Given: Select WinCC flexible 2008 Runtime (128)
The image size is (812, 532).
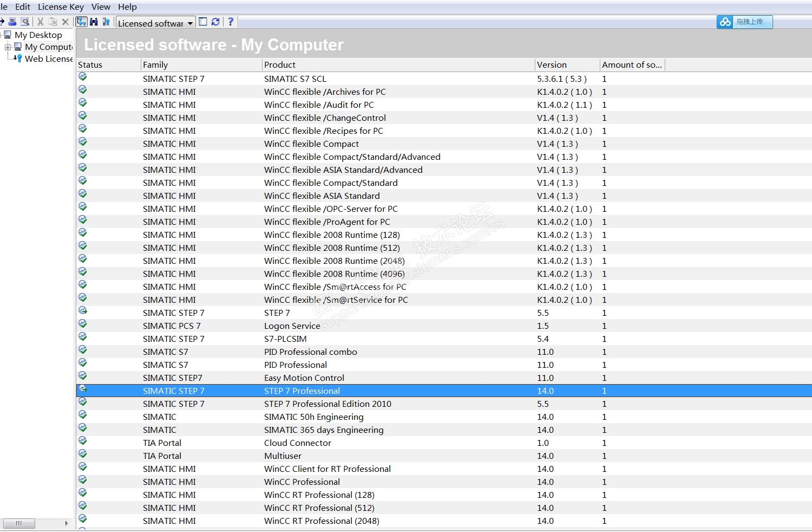Looking at the screenshot, I should (444, 235).
